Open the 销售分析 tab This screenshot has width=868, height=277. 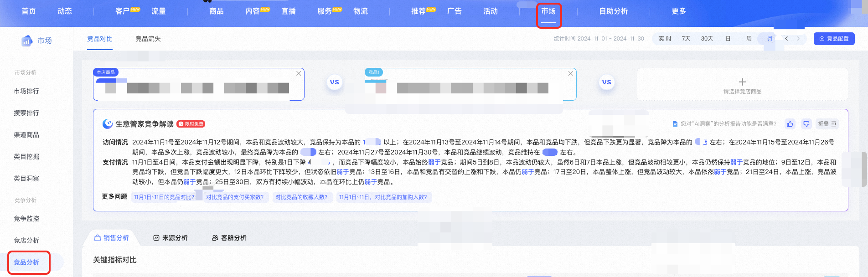[112, 238]
